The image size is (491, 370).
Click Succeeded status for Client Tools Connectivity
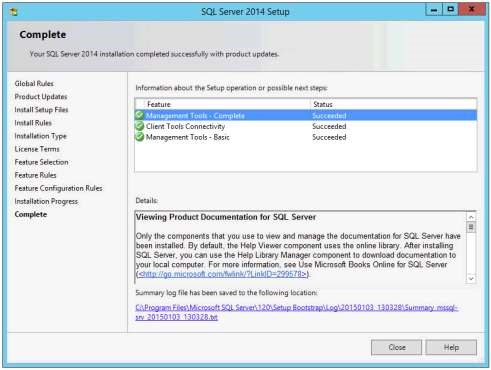point(329,126)
